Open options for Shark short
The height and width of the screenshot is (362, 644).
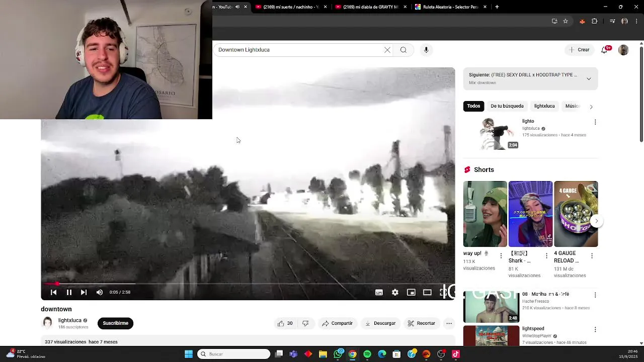[x=546, y=256]
